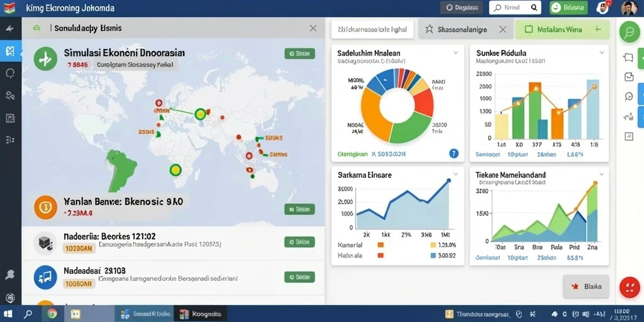
Task: Click the green button next to Yanlan Benve
Action: (x=299, y=209)
